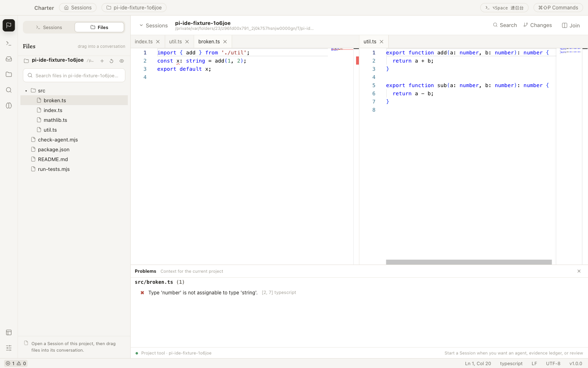
Task: Click the horizontal scrollbar in right editor
Action: [469, 262]
